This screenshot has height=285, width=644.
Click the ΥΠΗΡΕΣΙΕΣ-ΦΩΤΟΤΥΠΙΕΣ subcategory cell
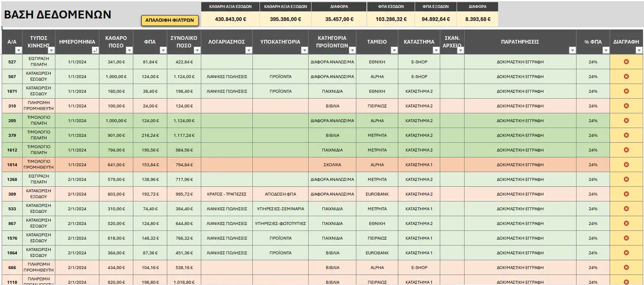coord(280,224)
